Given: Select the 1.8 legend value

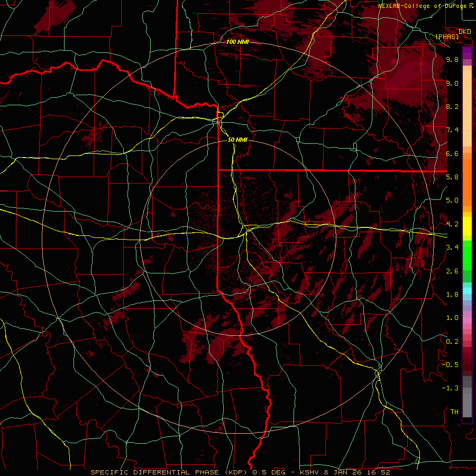Looking at the screenshot, I should [x=452, y=295].
